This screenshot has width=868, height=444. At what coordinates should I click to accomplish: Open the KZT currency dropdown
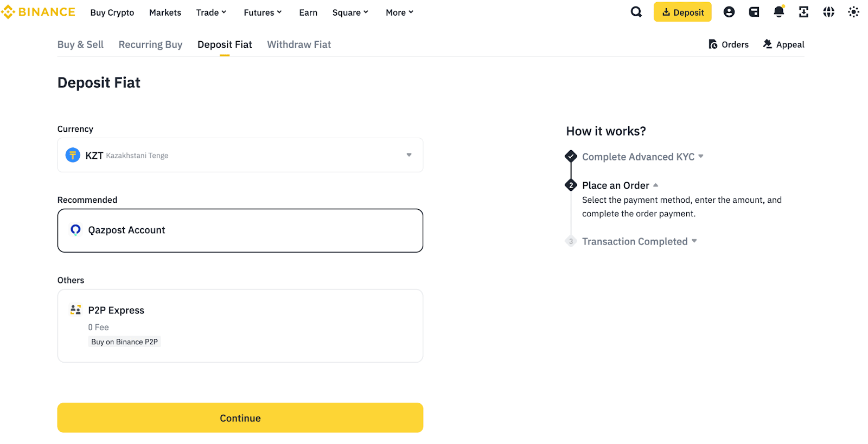(x=240, y=155)
